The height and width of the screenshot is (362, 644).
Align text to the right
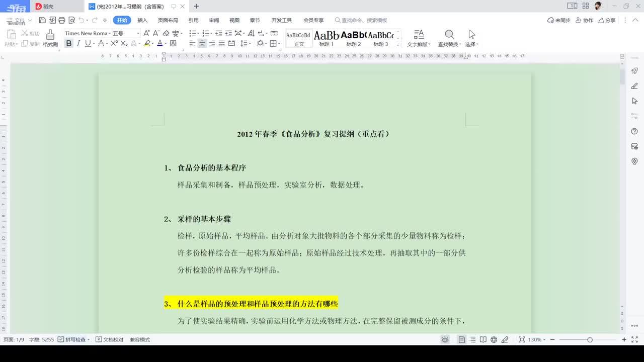212,44
